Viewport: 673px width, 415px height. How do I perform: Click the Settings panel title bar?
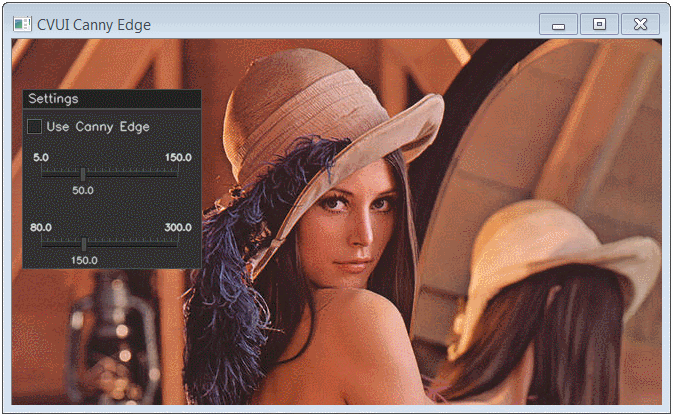click(x=112, y=99)
